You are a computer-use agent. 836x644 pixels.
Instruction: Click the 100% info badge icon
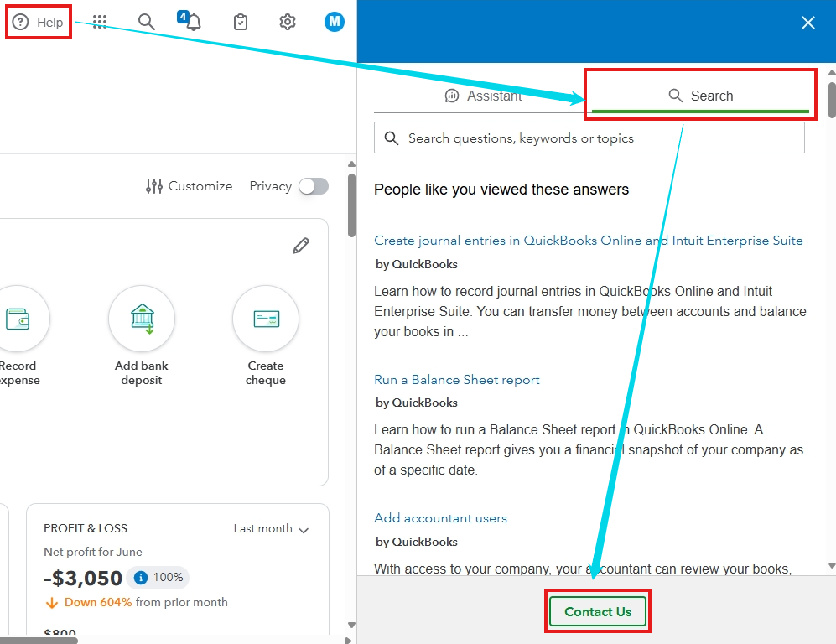pos(141,578)
